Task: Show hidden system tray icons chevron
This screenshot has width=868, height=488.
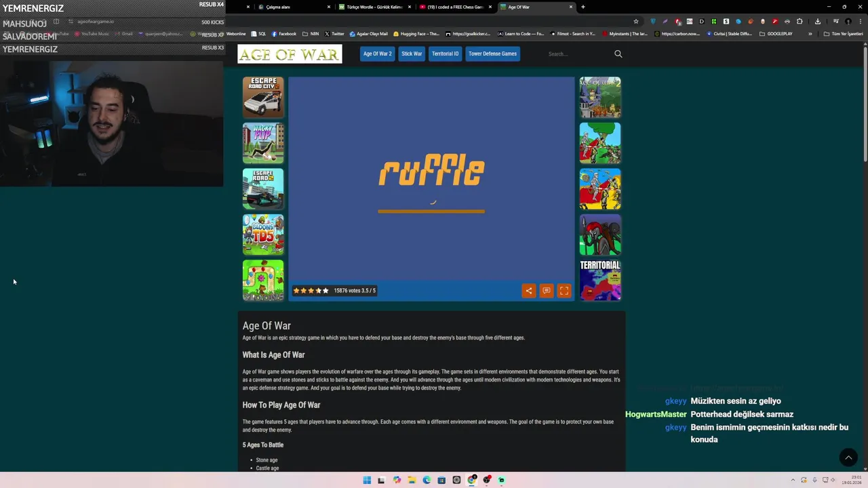Action: coord(793,480)
